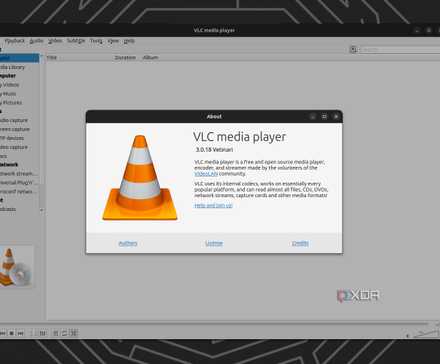Sort playlist by Album column
This screenshot has width=440, height=364.
click(150, 58)
